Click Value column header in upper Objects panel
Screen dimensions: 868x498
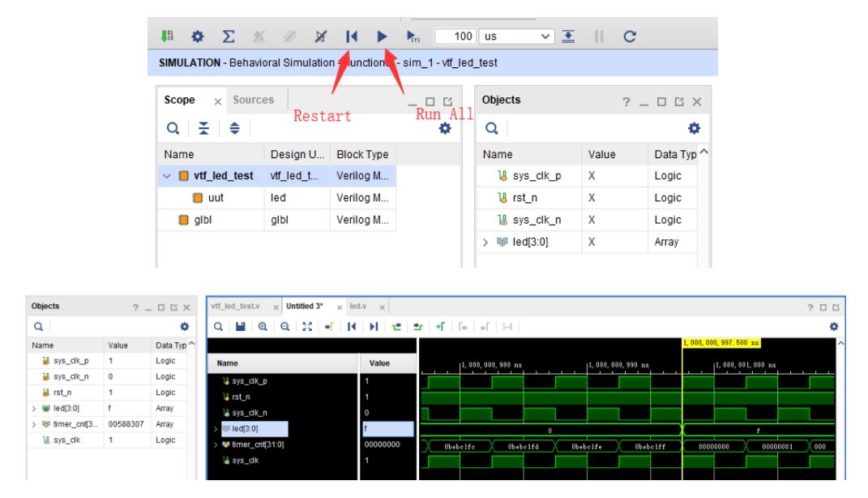click(x=614, y=155)
